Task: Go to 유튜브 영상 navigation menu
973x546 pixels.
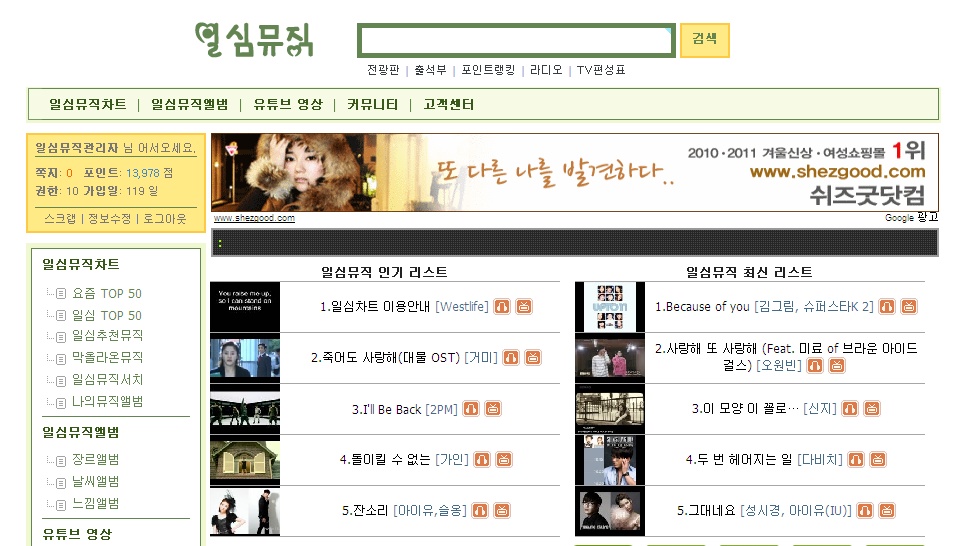Action: (x=287, y=105)
